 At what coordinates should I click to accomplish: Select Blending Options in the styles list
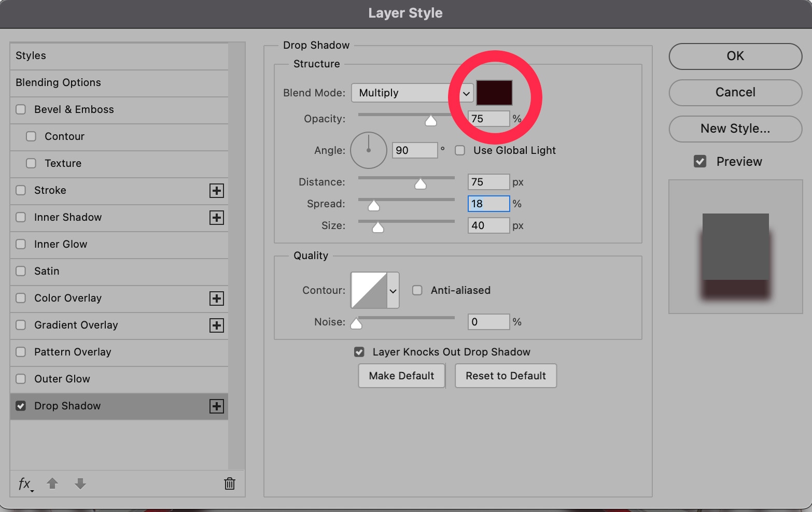[x=58, y=83]
